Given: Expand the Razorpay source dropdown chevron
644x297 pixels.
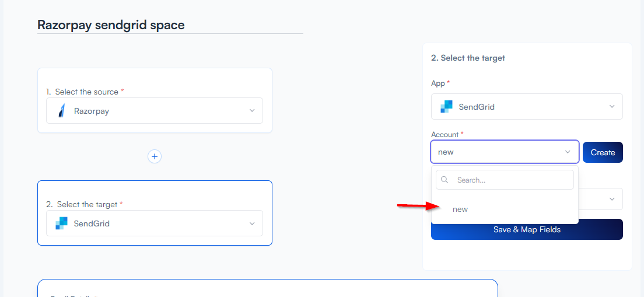Looking at the screenshot, I should pos(252,111).
